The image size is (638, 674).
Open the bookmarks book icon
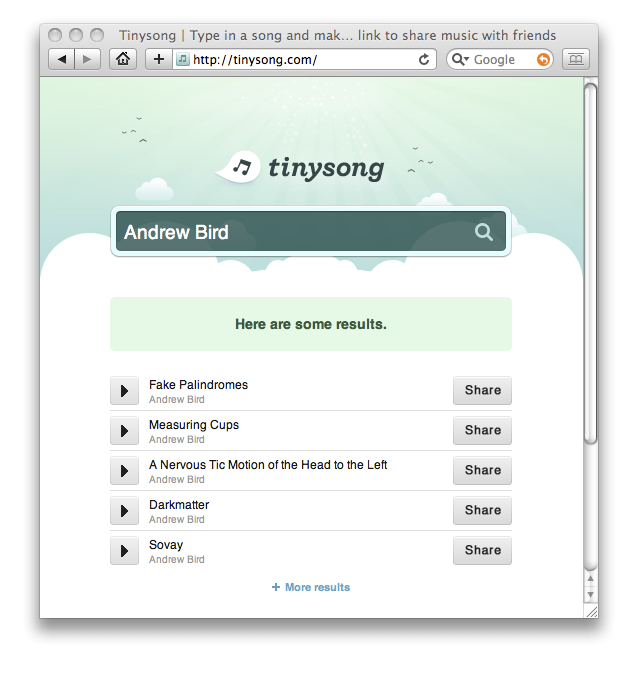575,59
